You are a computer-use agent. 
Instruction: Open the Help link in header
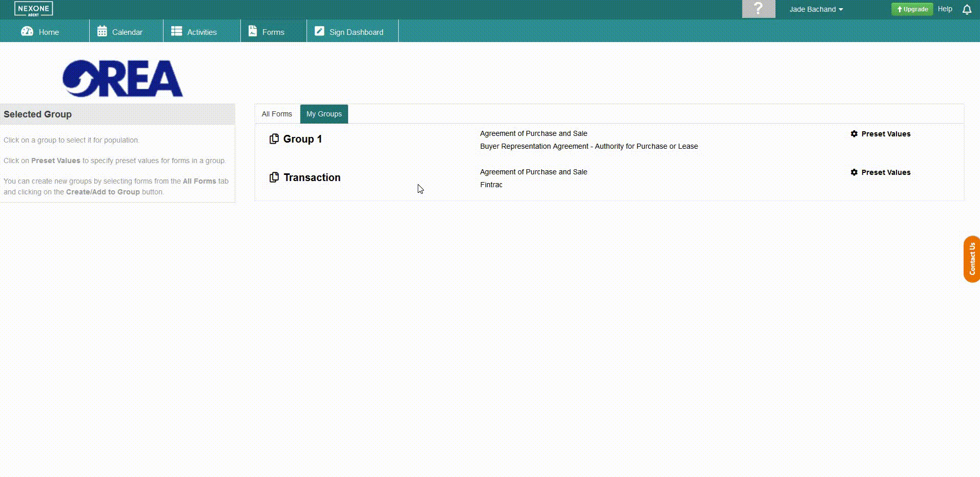pos(945,9)
